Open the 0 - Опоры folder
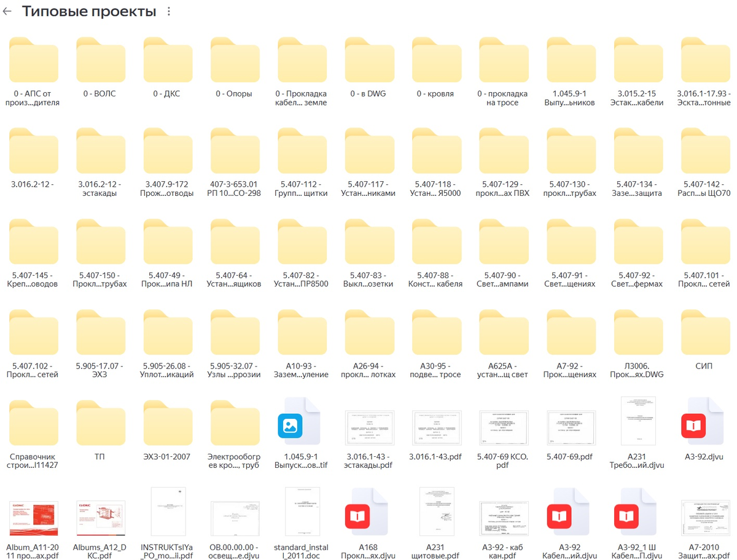The width and height of the screenshot is (737, 560). click(235, 60)
